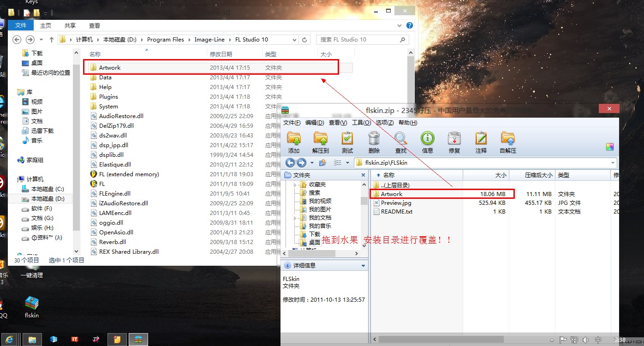Click Explorer's back navigation arrow
This screenshot has width=644, height=346.
point(17,40)
